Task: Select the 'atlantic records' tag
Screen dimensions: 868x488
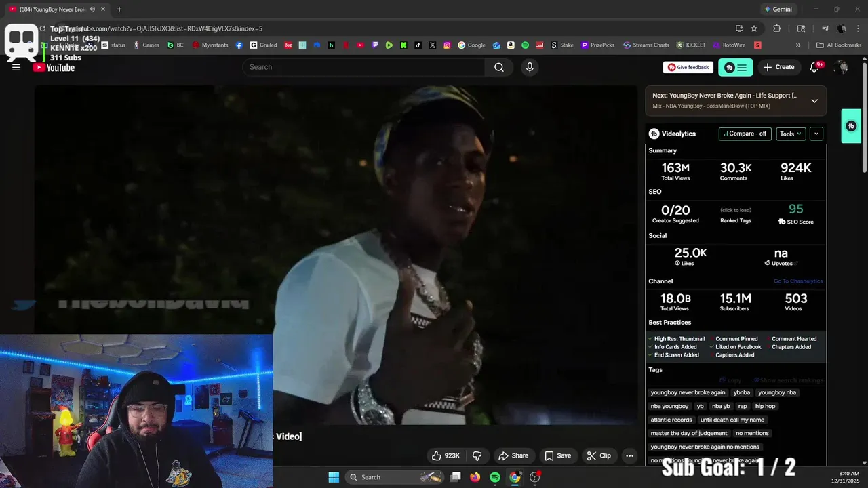Action: click(x=671, y=420)
